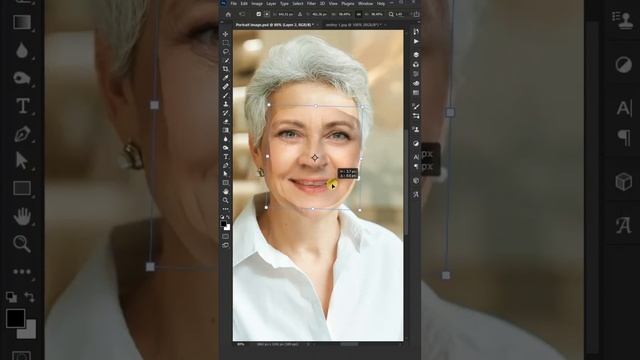
Task: Select the small Pen tool in center window
Action: 225,165
